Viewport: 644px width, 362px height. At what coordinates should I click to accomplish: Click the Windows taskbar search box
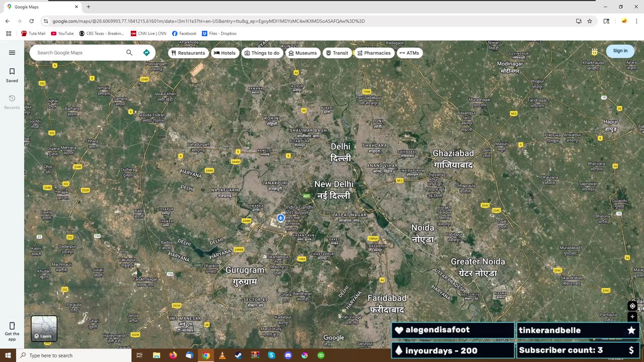[x=73, y=355]
